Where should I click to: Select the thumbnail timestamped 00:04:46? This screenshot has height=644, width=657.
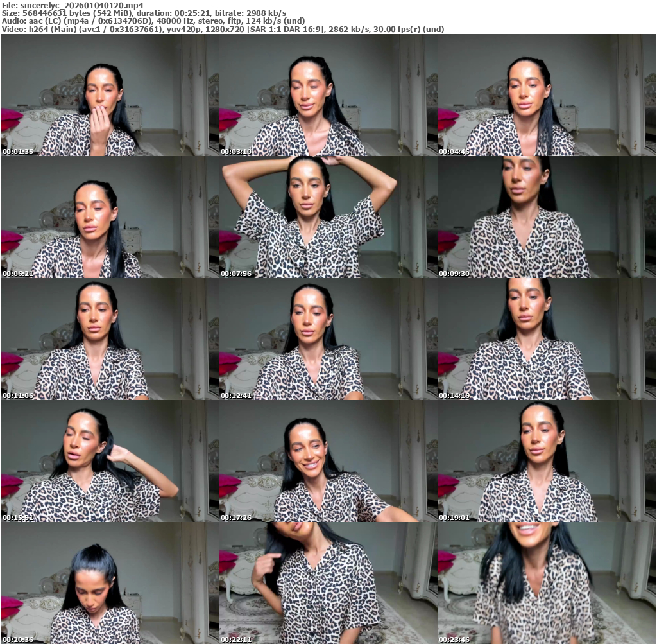[547, 95]
